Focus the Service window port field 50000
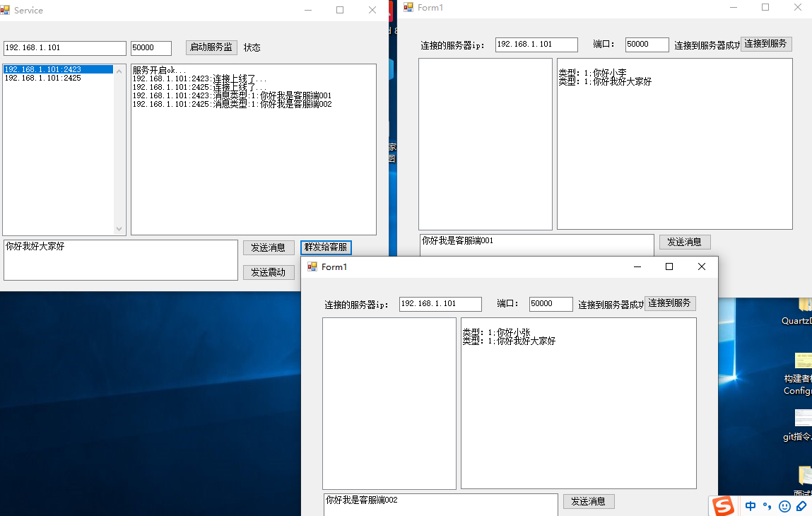 (151, 47)
